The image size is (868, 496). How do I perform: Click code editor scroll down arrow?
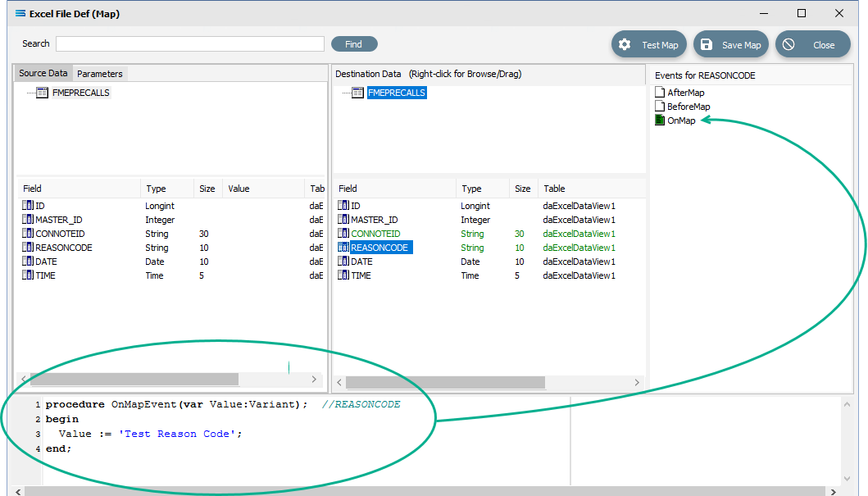point(847,478)
